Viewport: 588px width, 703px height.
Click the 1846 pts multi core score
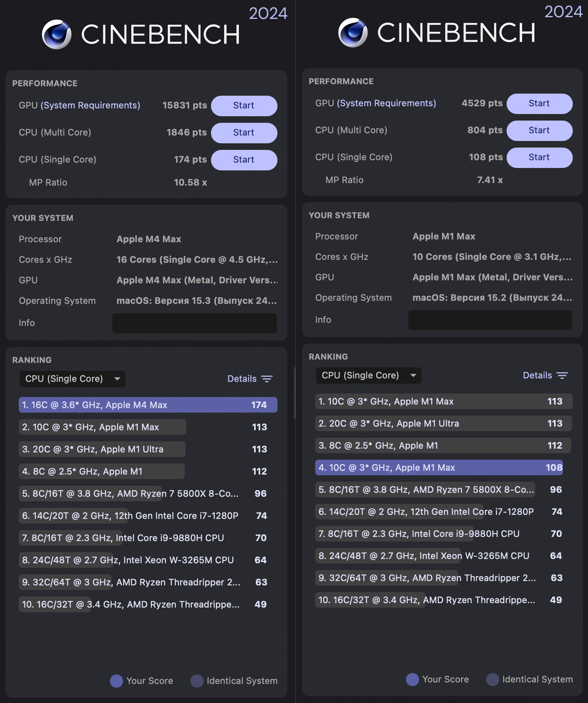tap(187, 133)
